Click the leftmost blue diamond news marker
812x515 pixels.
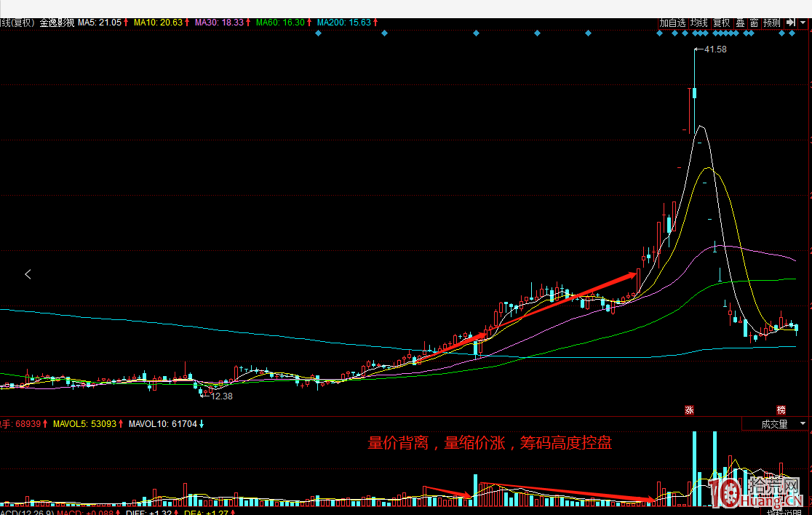tap(319, 33)
